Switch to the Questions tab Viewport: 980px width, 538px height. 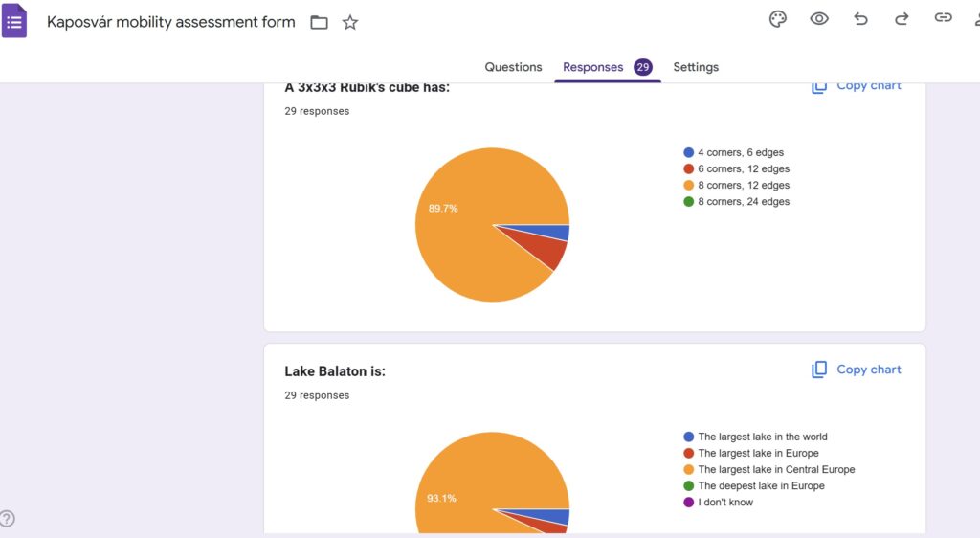tap(513, 67)
